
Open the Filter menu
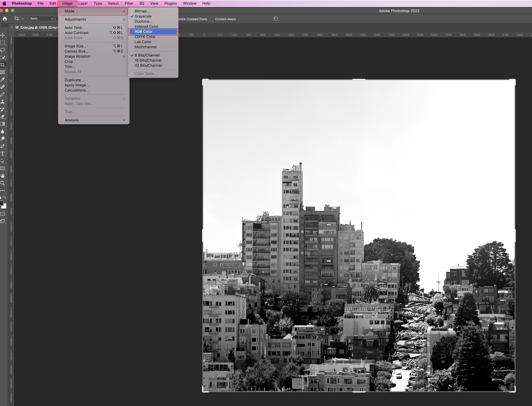click(129, 3)
